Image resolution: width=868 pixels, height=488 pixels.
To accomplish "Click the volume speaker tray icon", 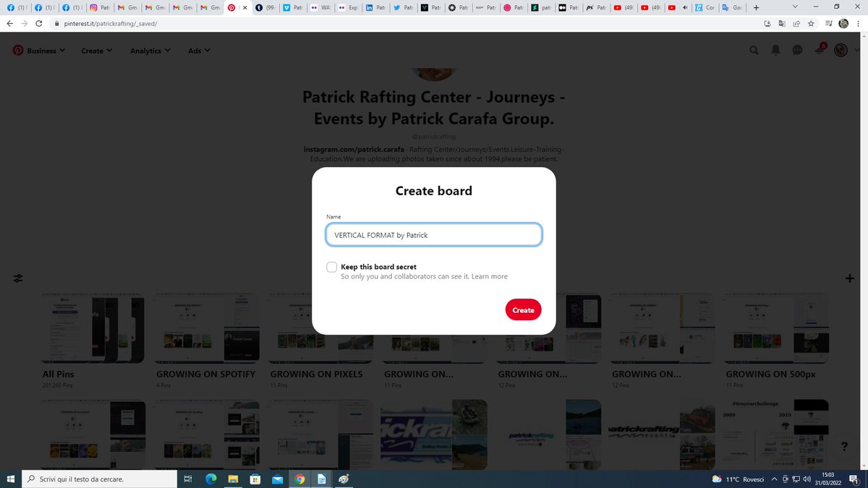I will [806, 479].
